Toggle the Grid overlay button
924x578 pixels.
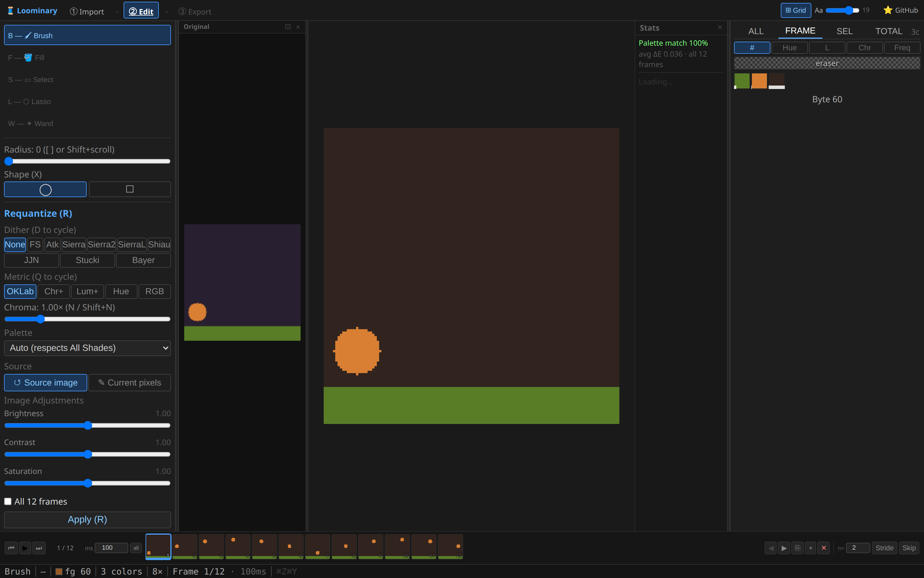(796, 10)
